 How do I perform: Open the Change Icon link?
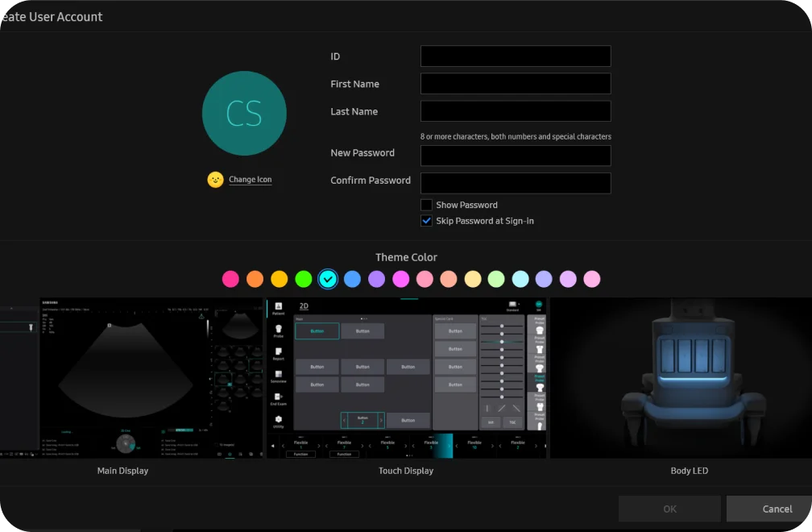250,180
